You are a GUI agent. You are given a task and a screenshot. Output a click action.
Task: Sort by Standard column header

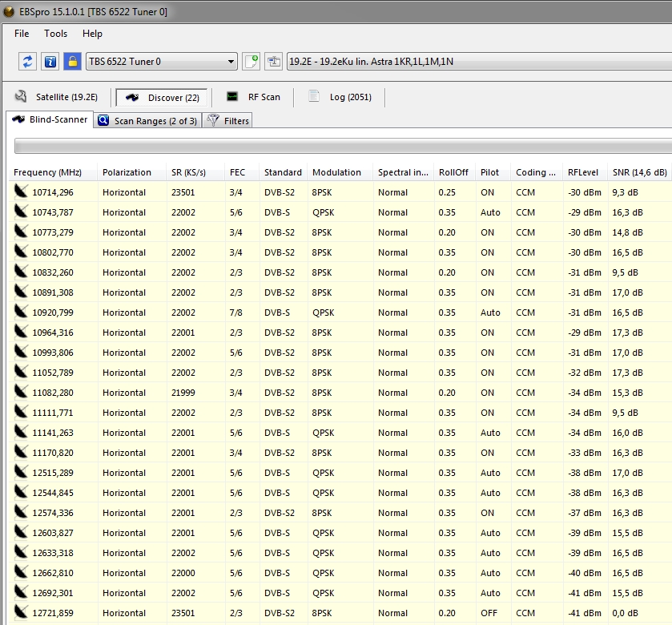tap(283, 172)
